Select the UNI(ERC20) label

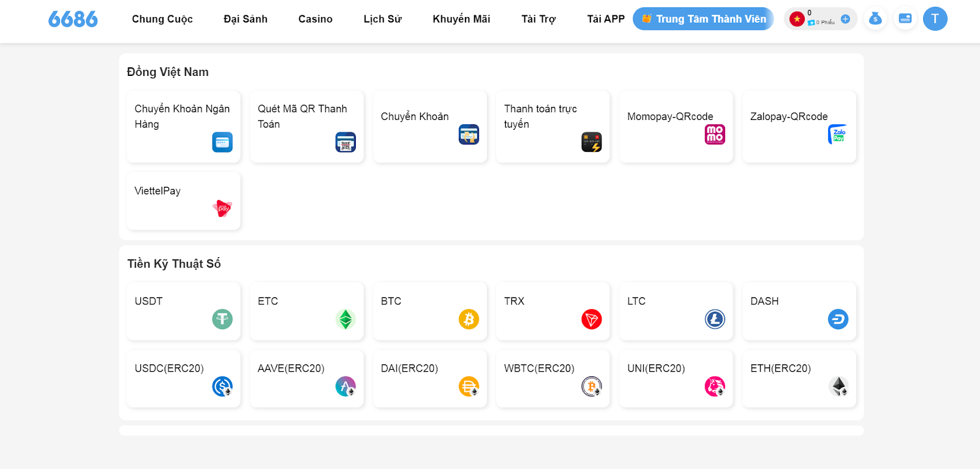coord(656,369)
